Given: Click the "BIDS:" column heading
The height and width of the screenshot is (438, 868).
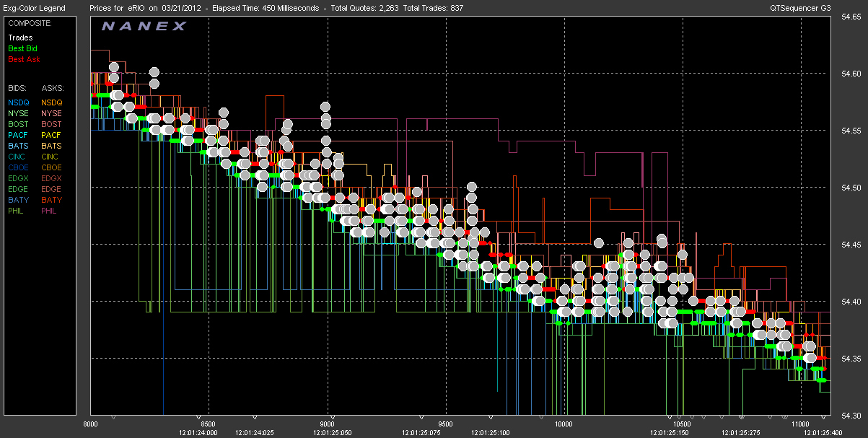Looking at the screenshot, I should [19, 88].
